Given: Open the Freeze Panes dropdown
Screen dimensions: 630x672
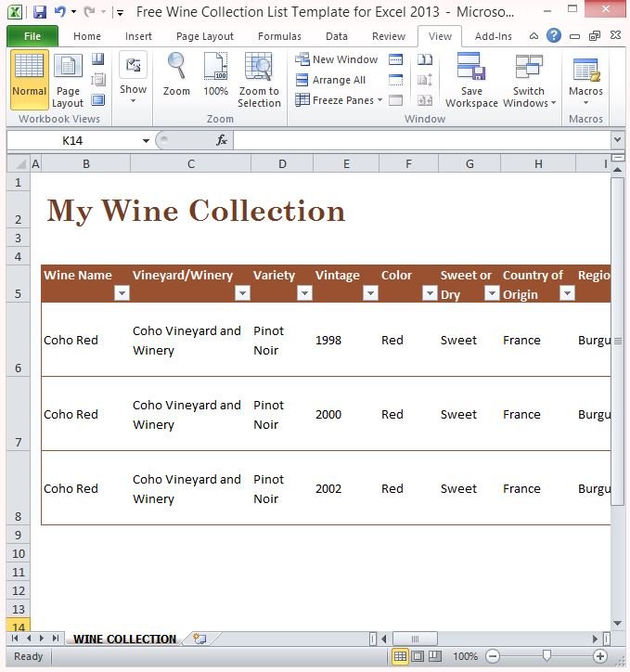Looking at the screenshot, I should click(x=339, y=100).
